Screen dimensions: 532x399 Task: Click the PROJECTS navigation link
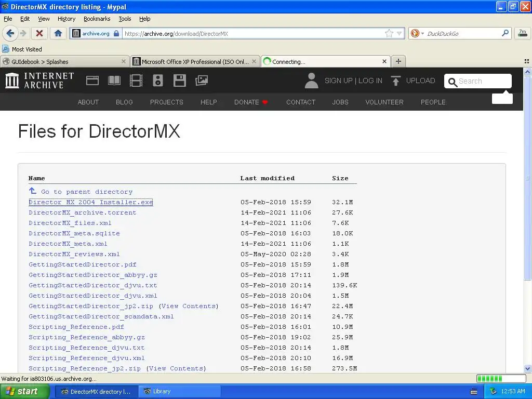tap(167, 102)
